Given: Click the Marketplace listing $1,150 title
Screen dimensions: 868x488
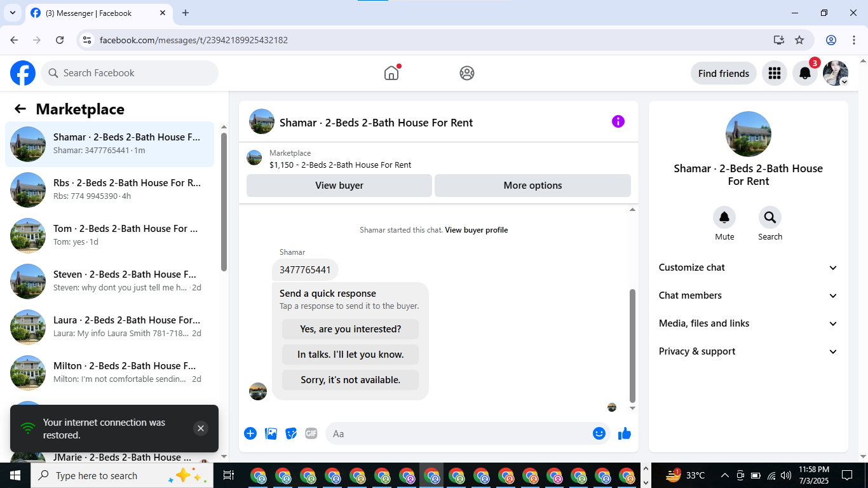Looking at the screenshot, I should click(x=340, y=165).
